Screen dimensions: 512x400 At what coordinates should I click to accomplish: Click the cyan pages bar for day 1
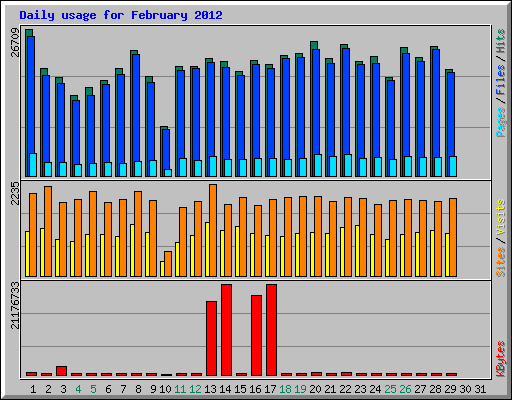pos(33,165)
